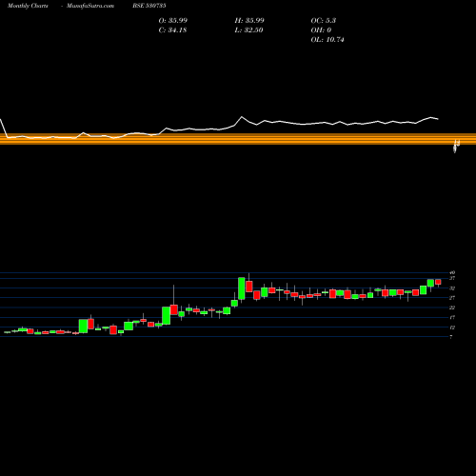Click the 32 price axis label
Image resolution: width=476 pixels, height=476 pixels.
point(452,288)
